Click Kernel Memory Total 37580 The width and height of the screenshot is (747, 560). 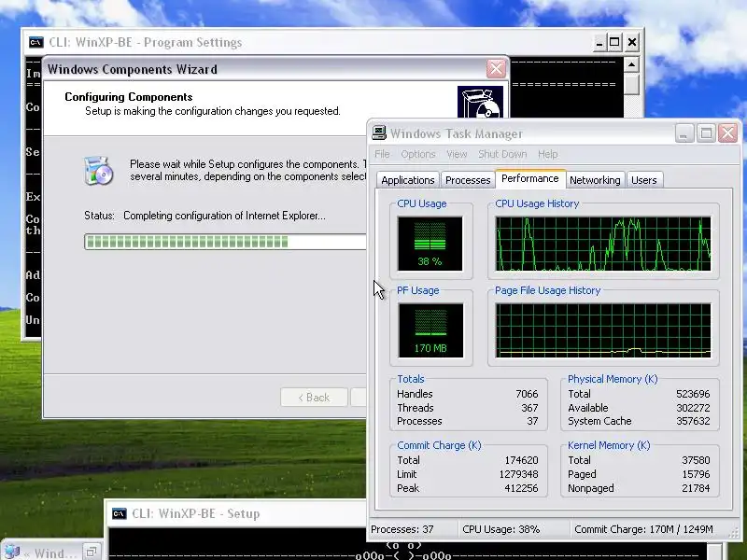pos(696,460)
